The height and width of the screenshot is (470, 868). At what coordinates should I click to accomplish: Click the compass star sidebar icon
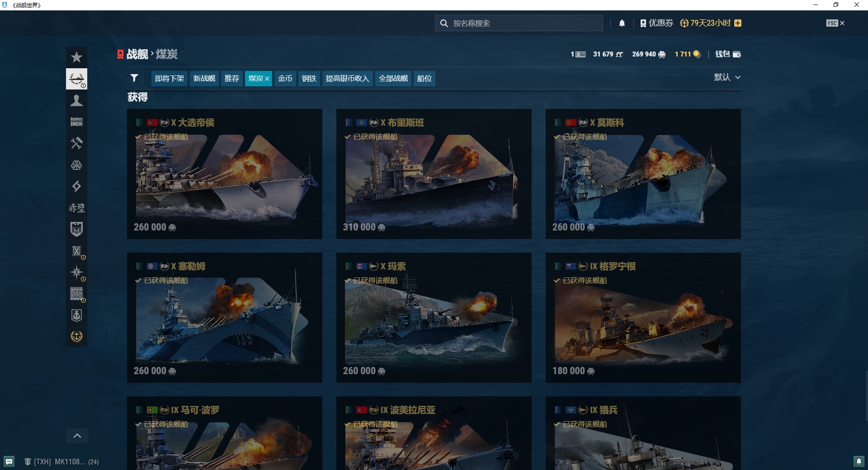point(76,272)
